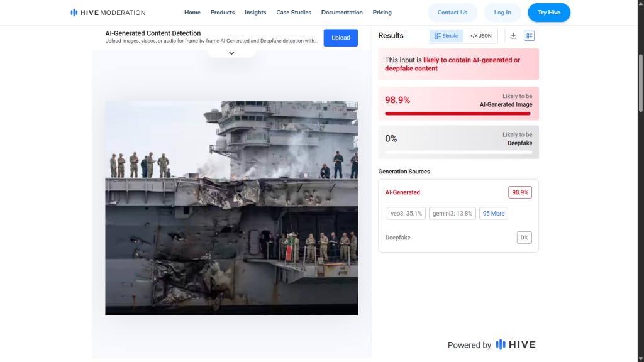
Task: Click the blue Upload button
Action: pyautogui.click(x=341, y=38)
